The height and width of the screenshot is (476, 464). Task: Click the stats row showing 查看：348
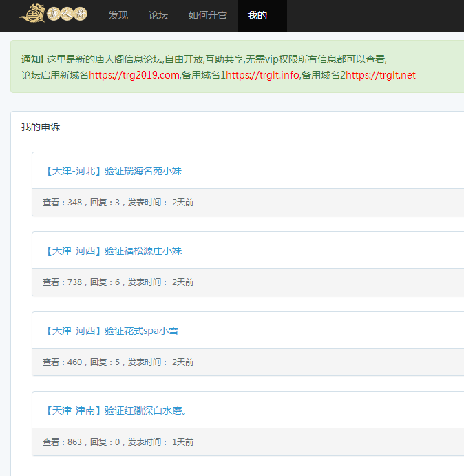pyautogui.click(x=118, y=203)
